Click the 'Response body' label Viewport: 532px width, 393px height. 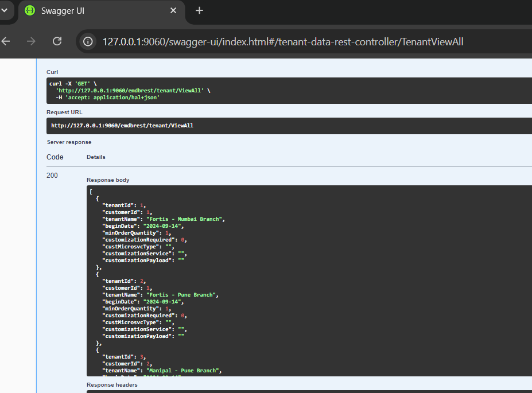pyautogui.click(x=108, y=180)
